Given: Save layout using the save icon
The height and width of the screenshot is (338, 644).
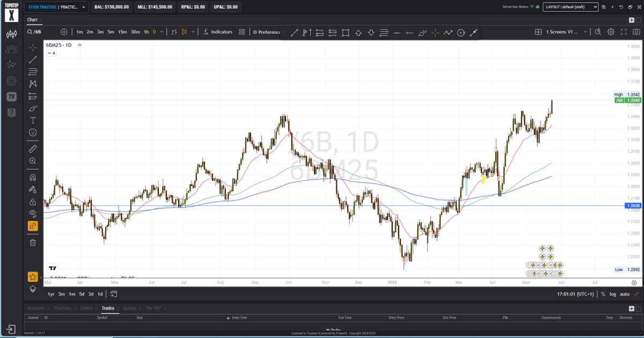Looking at the screenshot, I should pos(604,7).
